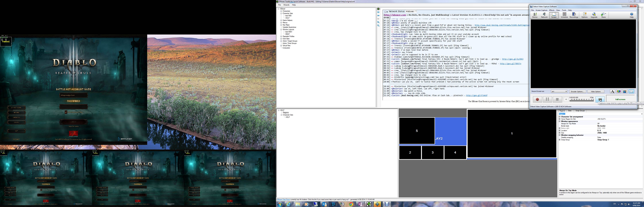Take a snapshot with the camera button

[600, 99]
